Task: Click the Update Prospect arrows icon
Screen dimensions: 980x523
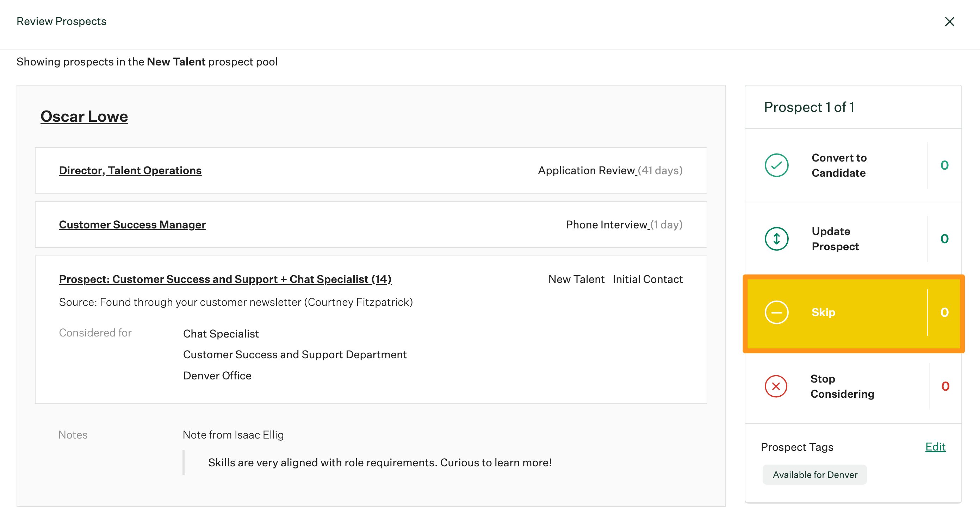Action: [776, 239]
